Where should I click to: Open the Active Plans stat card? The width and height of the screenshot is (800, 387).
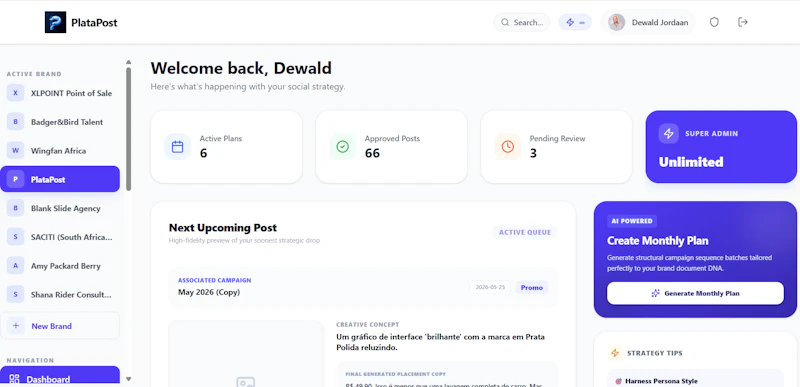227,147
